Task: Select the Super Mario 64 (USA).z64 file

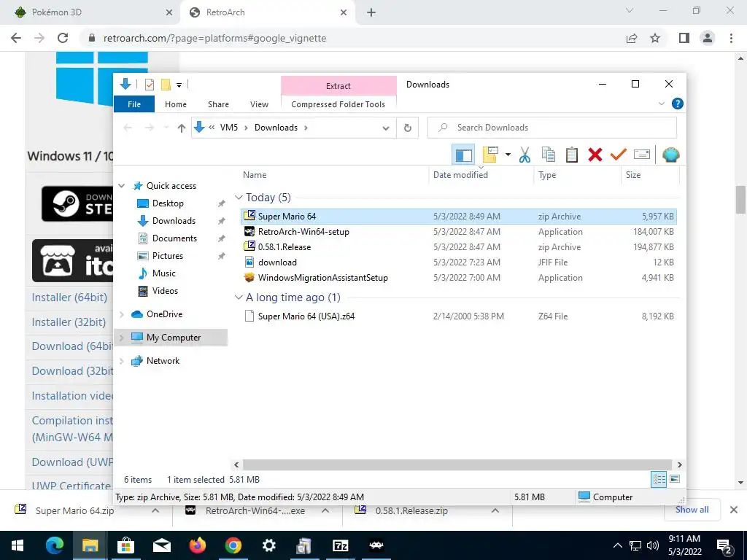Action: [459, 316]
